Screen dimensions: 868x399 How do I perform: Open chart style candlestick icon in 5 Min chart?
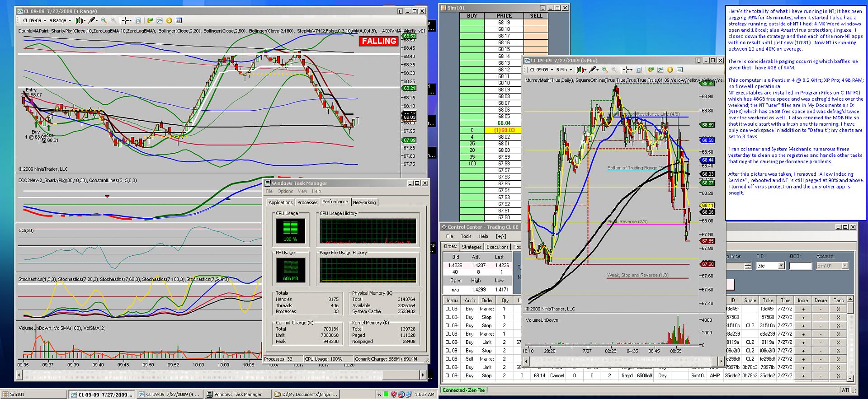pos(581,70)
